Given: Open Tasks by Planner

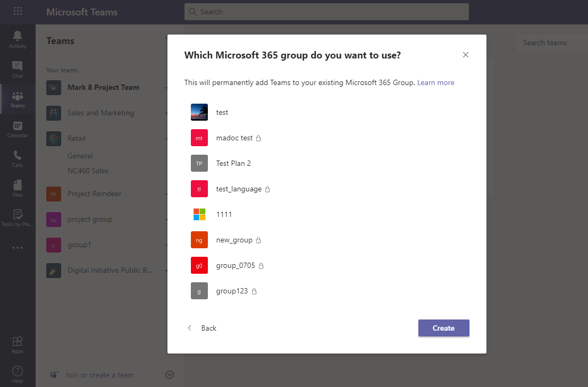Looking at the screenshot, I should 17,216.
